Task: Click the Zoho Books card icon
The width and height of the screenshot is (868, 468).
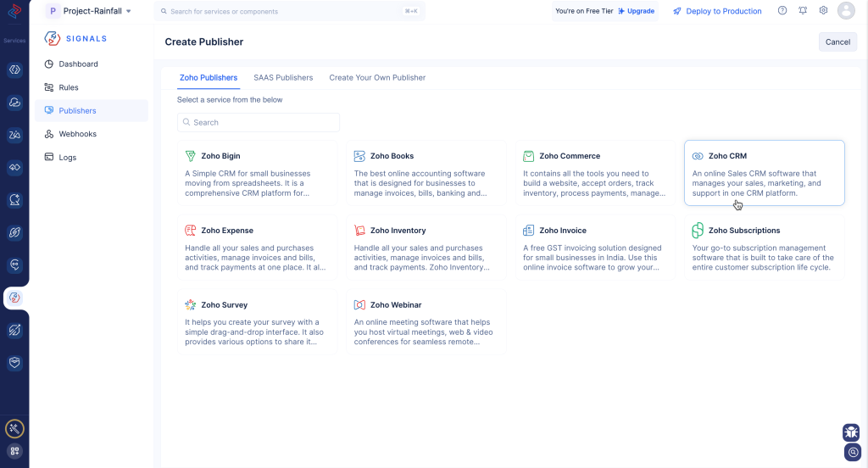Action: tap(359, 156)
